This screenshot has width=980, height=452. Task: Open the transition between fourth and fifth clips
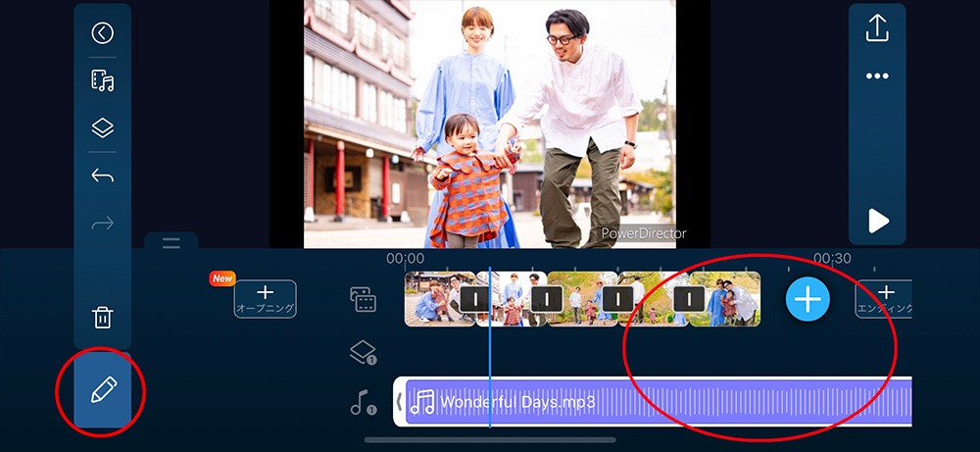689,299
